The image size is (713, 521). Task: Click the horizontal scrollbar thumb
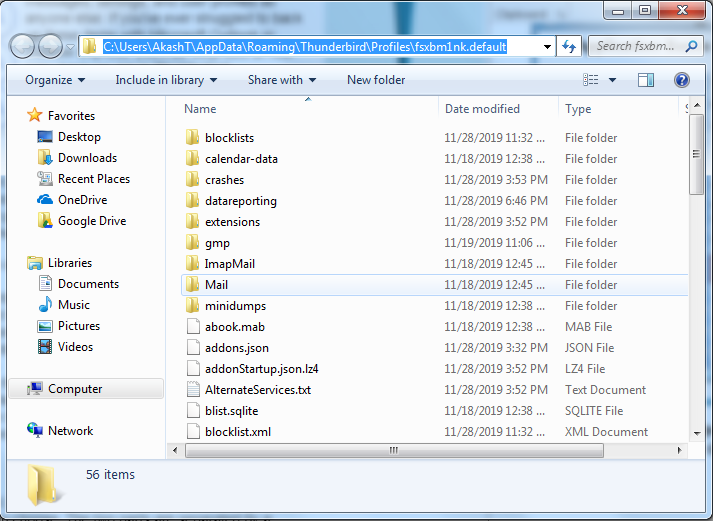[x=394, y=451]
